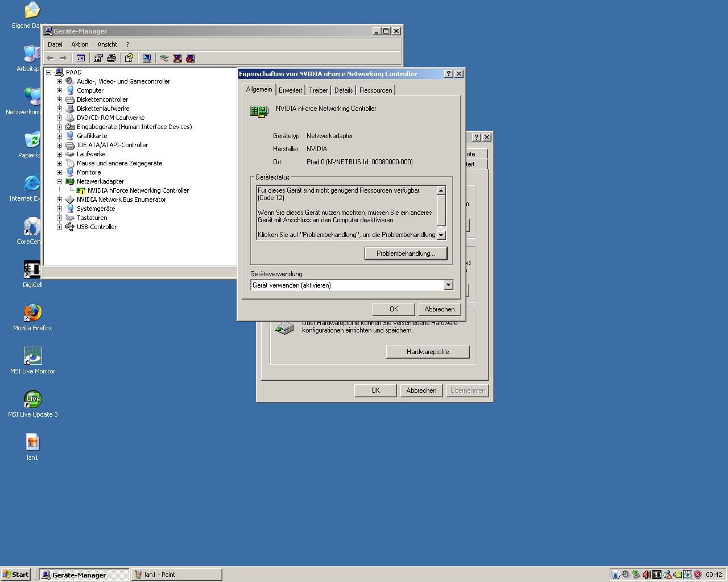
Task: Open the Geräteverwendung dropdown
Action: pos(448,285)
